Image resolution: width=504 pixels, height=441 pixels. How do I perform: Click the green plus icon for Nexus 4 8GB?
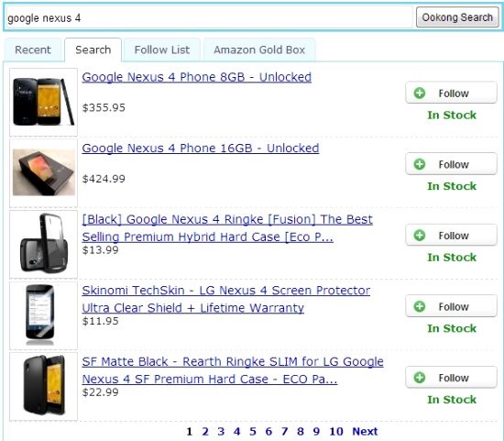point(419,94)
